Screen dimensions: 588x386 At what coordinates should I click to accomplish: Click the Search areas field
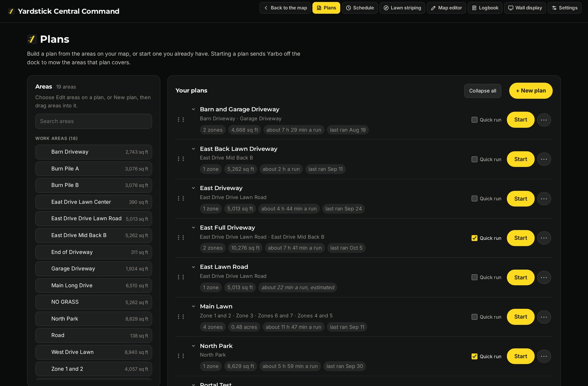pos(94,121)
